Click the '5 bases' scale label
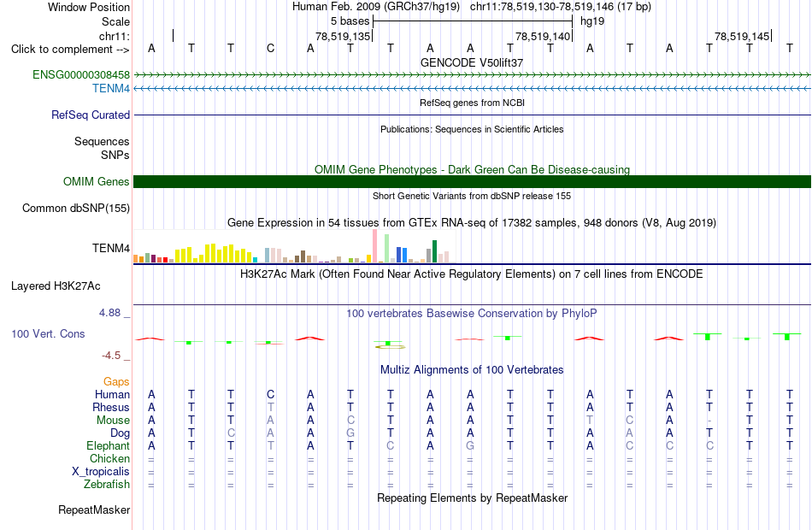Image resolution: width=812 pixels, height=530 pixels. tap(350, 21)
